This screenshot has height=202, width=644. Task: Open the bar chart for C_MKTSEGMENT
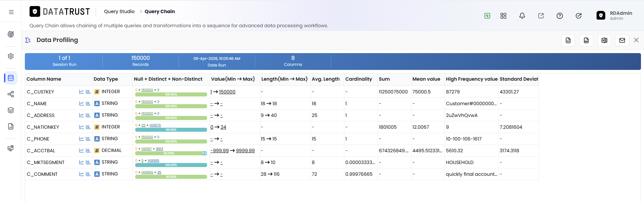pyautogui.click(x=88, y=162)
